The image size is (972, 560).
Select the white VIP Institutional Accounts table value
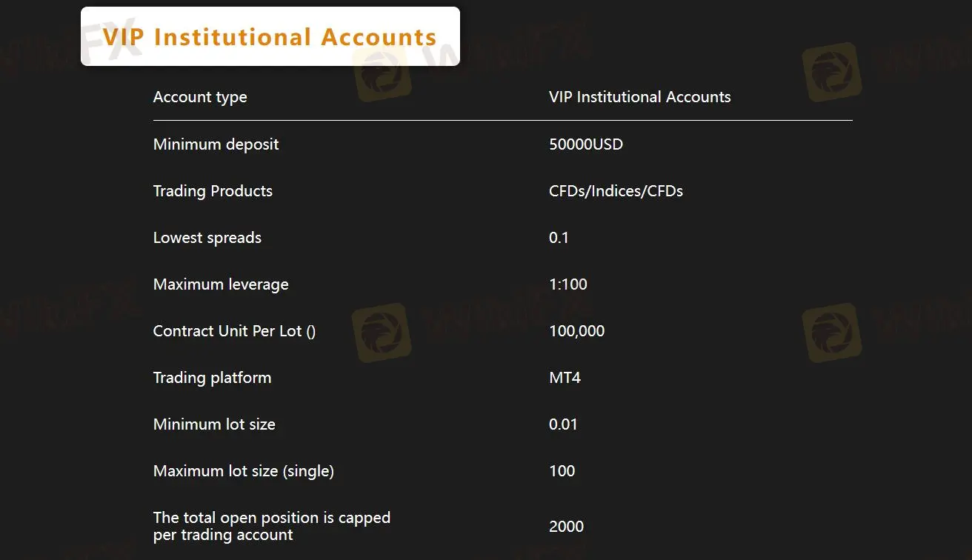point(639,97)
